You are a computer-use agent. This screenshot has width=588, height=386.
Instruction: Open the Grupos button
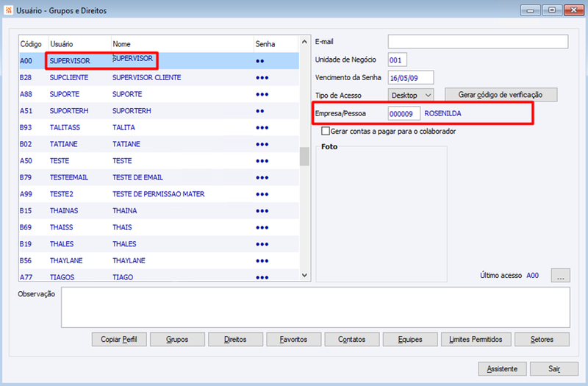[177, 339]
